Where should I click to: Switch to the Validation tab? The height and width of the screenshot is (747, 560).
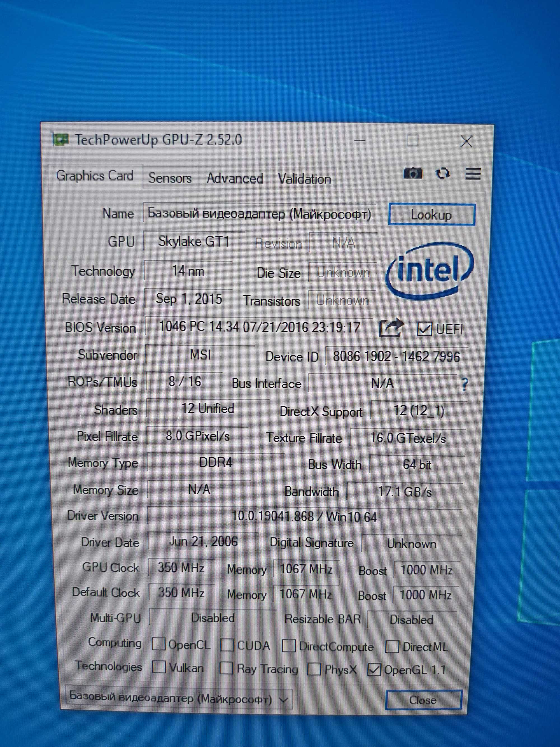(x=304, y=179)
